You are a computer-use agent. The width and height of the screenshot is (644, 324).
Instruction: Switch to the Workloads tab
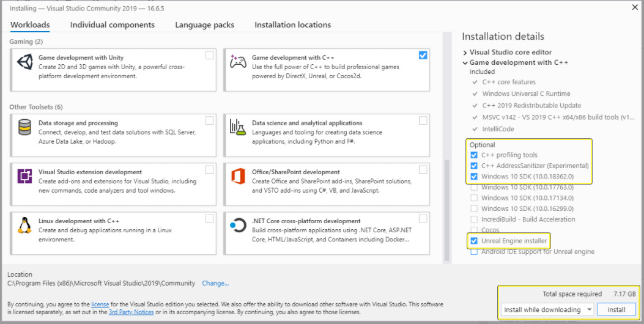30,25
